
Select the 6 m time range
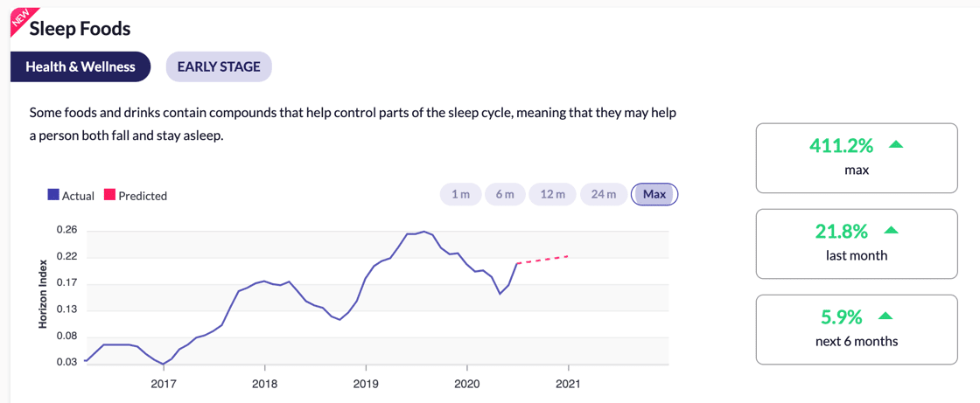pyautogui.click(x=505, y=194)
